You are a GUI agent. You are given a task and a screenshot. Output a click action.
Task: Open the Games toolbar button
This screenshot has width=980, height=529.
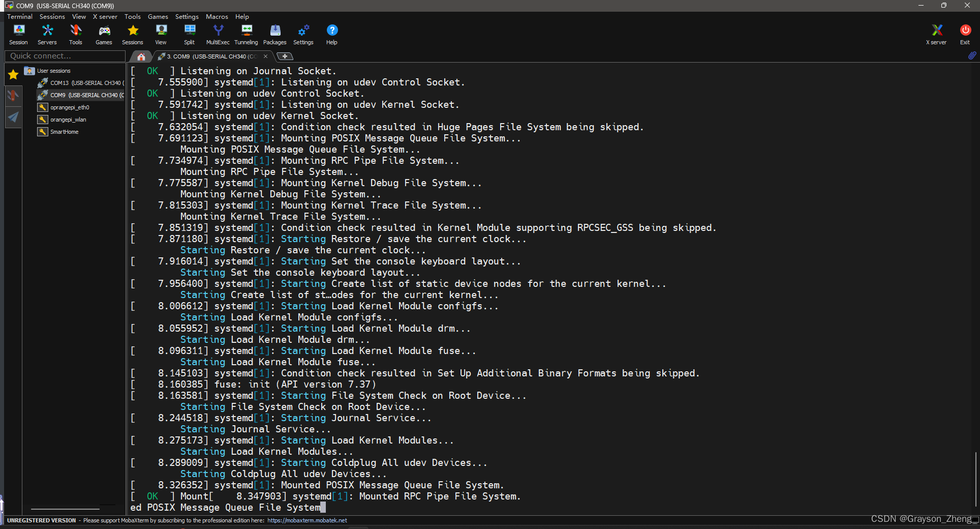coord(104,35)
